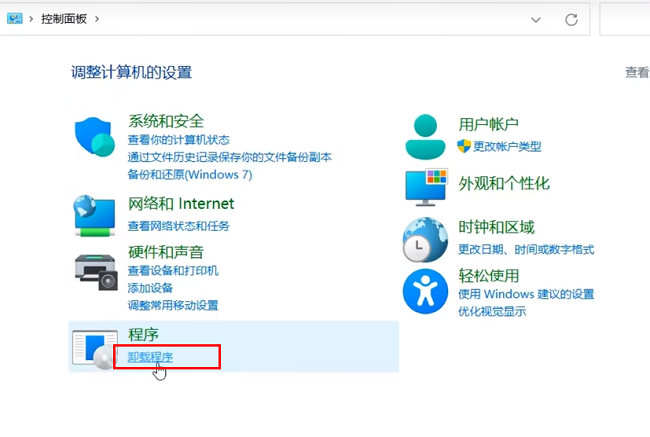Screen dimensions: 650x437
Task: Click the 控制面板 breadcrumb
Action: [x=64, y=19]
